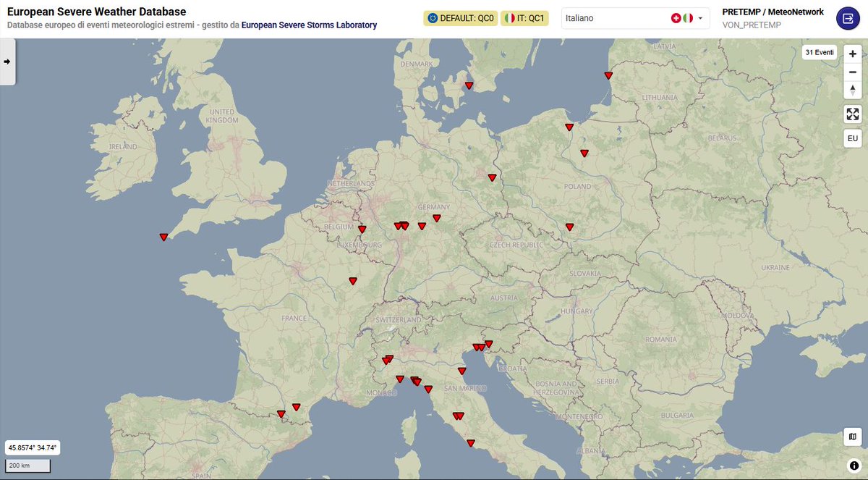Click the account login icon button

coord(848,18)
